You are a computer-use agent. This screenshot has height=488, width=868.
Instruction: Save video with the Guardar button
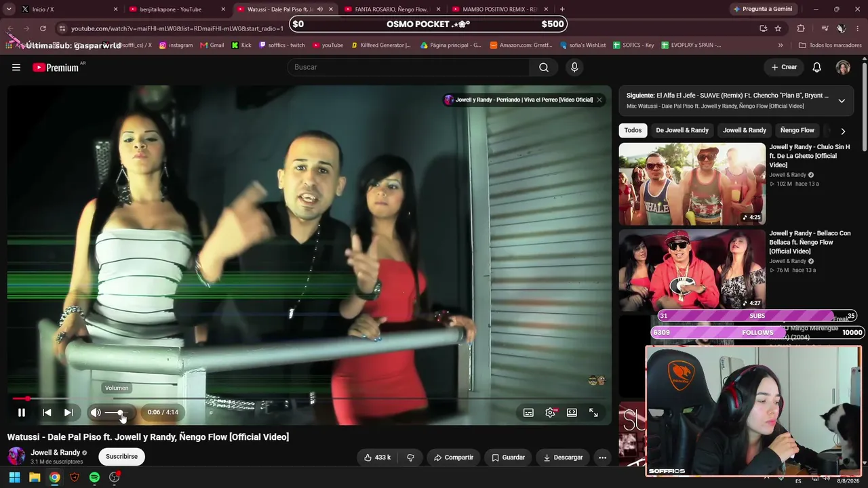coord(508,457)
